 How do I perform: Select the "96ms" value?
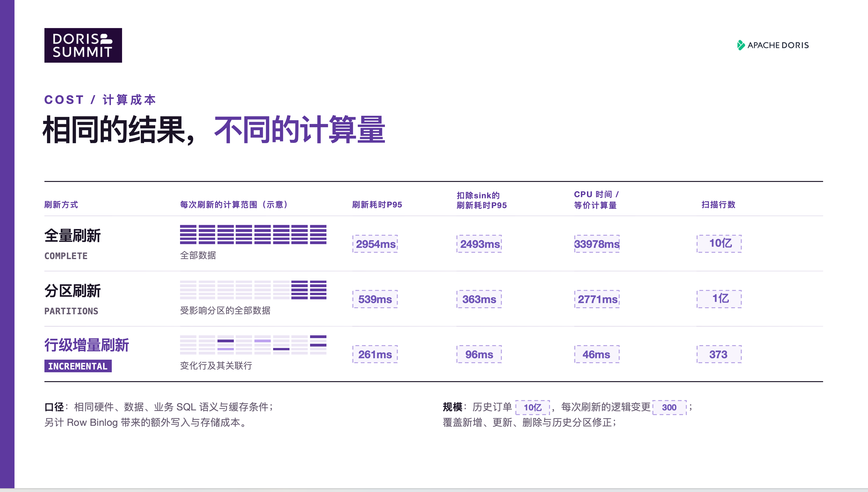[x=479, y=354]
